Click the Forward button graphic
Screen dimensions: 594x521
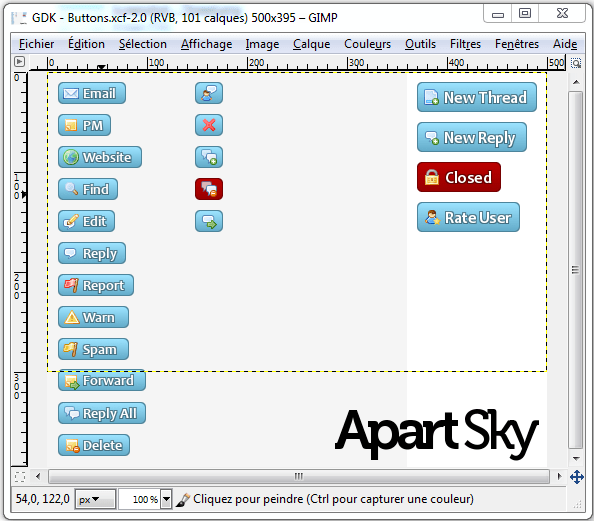tap(102, 380)
